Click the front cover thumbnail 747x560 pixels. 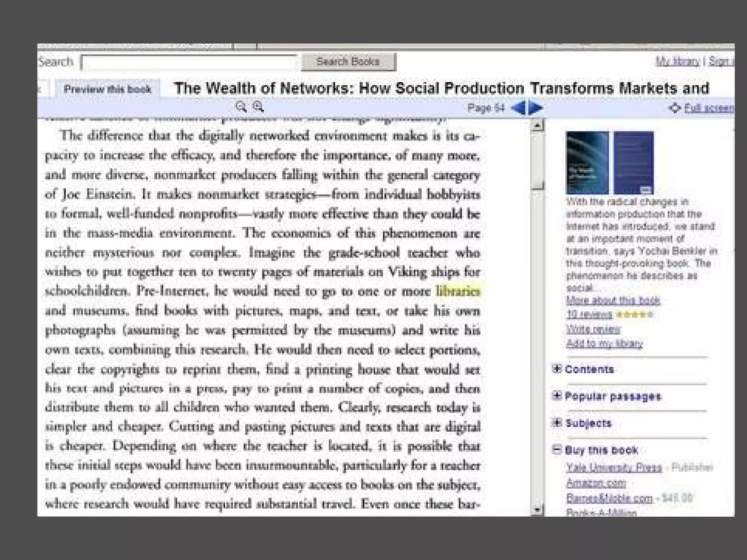tap(587, 163)
